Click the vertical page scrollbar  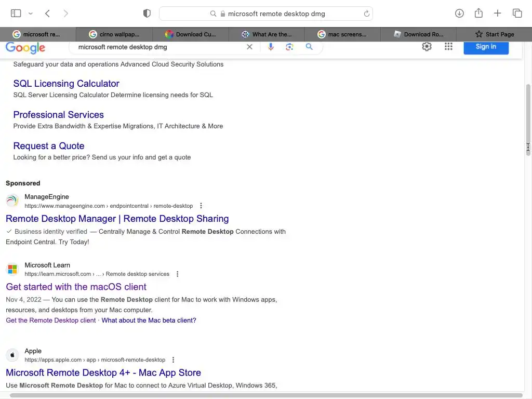pos(528,120)
